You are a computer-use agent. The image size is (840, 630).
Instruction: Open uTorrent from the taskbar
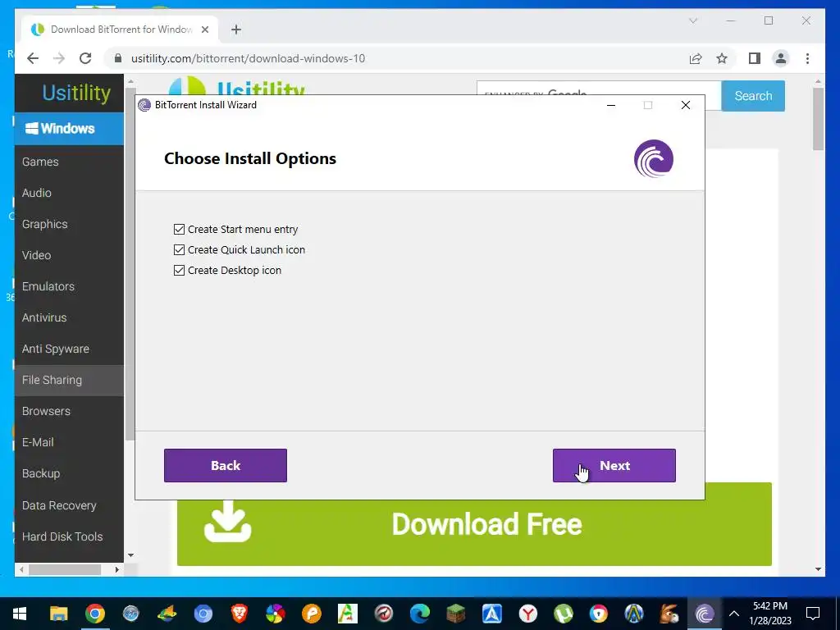point(563,614)
